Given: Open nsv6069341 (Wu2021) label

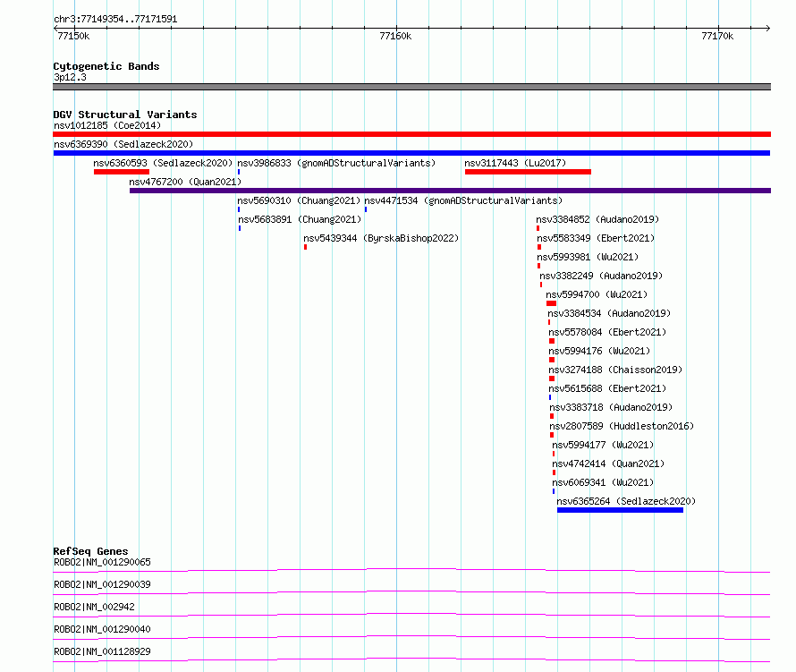Looking at the screenshot, I should pyautogui.click(x=603, y=482).
